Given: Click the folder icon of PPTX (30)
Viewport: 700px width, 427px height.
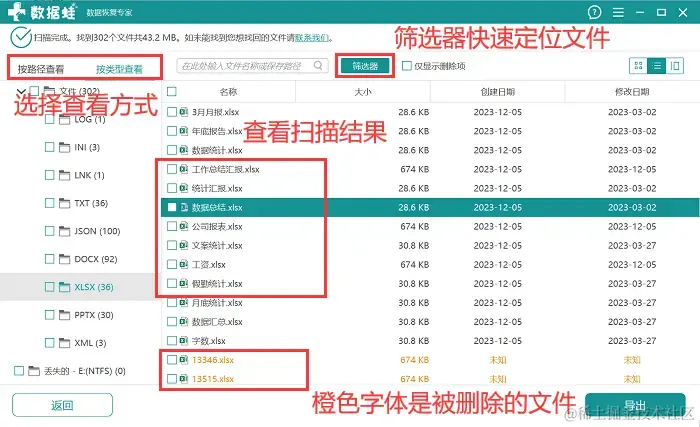Looking at the screenshot, I should (x=65, y=315).
